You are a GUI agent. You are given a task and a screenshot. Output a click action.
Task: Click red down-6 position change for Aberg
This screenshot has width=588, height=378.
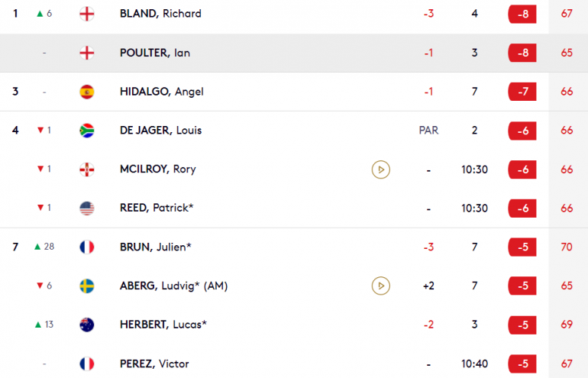pyautogui.click(x=44, y=286)
